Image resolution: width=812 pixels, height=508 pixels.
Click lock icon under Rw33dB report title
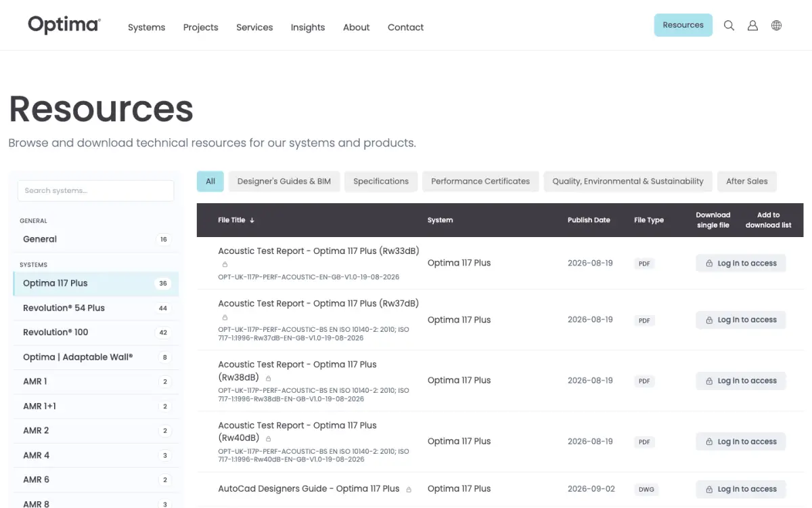pos(225,264)
